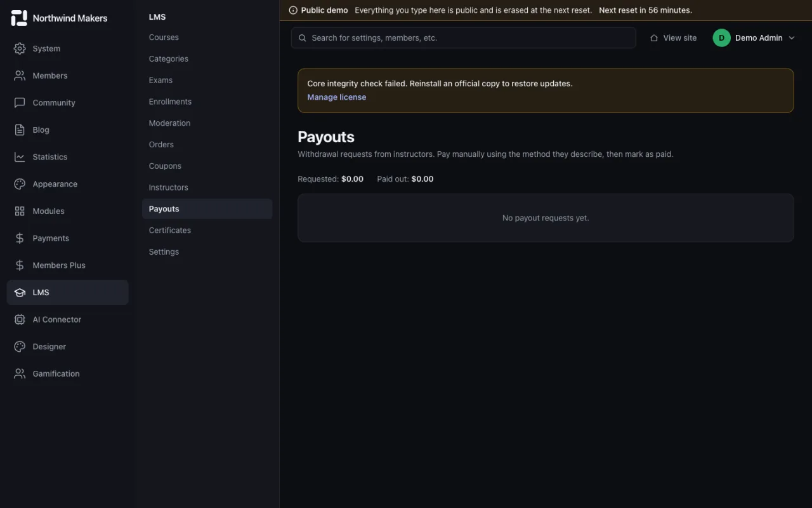
Task: Click the Payouts page heading
Action: 326,137
